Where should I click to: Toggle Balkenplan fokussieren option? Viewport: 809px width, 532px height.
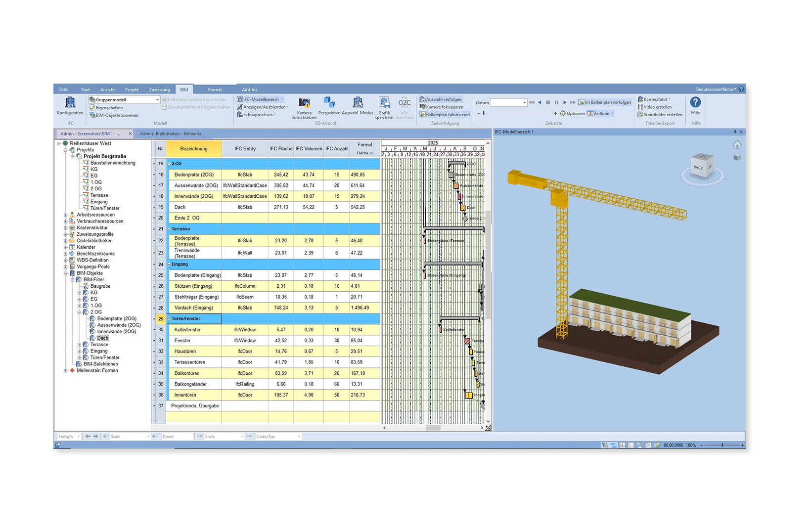444,115
